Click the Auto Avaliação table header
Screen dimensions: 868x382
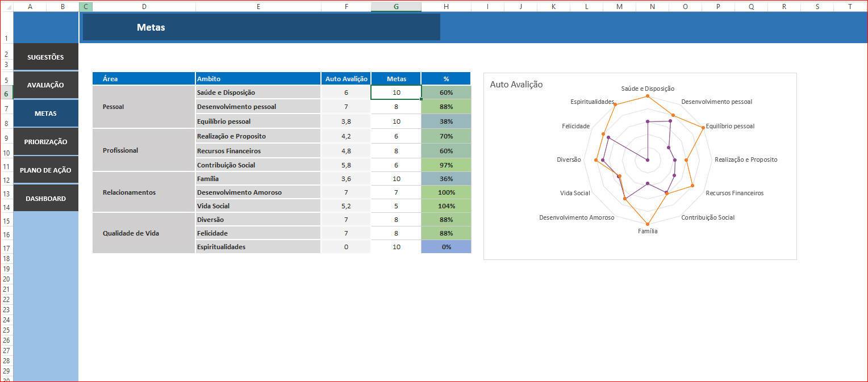point(346,79)
